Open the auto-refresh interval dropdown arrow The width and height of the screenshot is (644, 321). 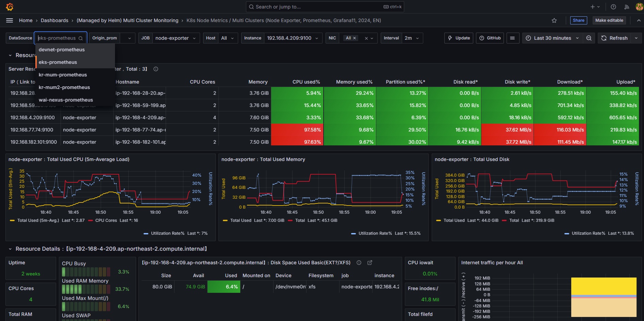[636, 38]
